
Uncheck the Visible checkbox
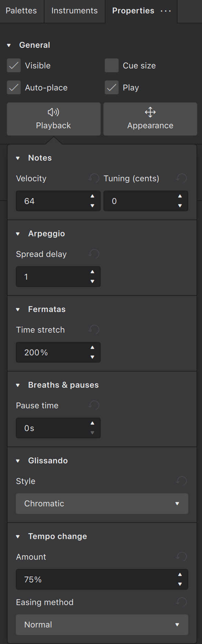tap(13, 65)
